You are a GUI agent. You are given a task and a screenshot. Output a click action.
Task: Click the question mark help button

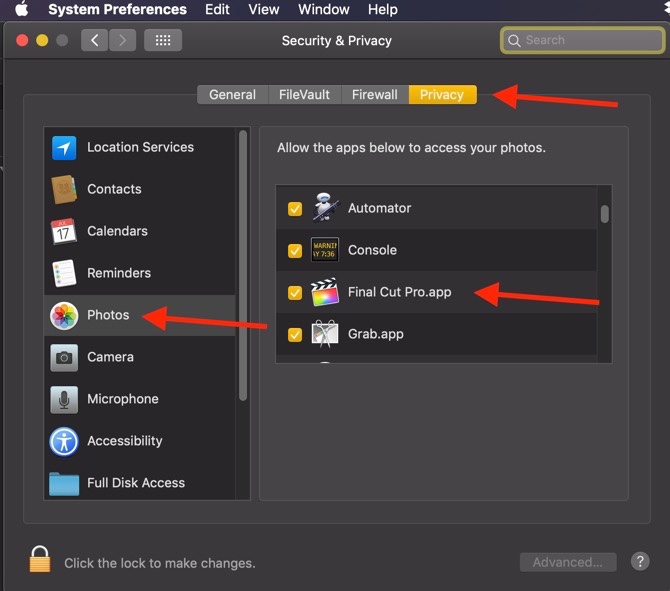pyautogui.click(x=640, y=561)
